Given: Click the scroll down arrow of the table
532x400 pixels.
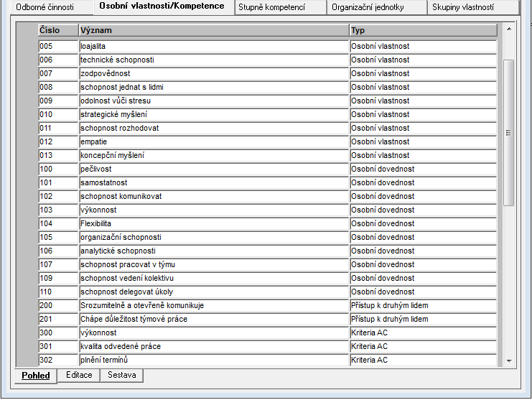Looking at the screenshot, I should point(509,361).
